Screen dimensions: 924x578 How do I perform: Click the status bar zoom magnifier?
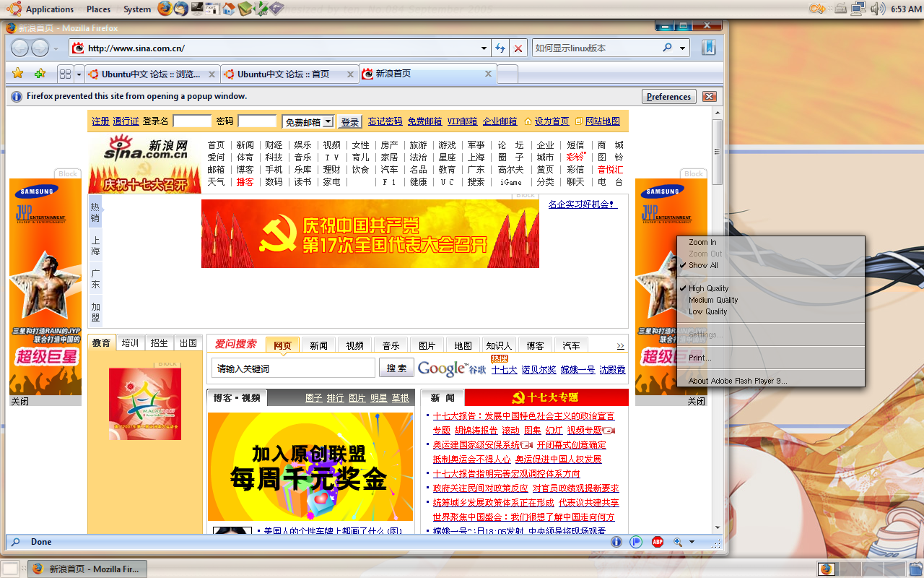678,542
